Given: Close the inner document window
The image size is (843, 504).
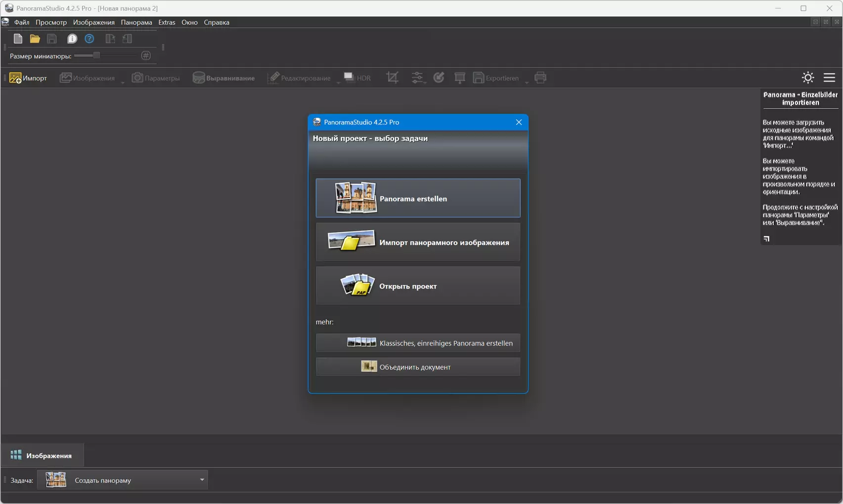Looking at the screenshot, I should (837, 22).
